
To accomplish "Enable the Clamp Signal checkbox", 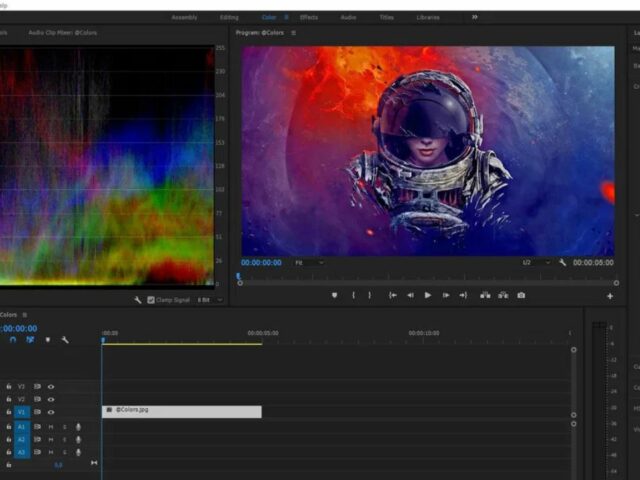I will click(151, 300).
